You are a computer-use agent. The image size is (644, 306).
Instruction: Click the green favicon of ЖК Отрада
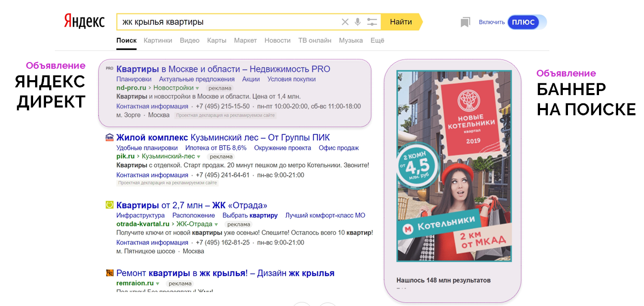pos(109,205)
